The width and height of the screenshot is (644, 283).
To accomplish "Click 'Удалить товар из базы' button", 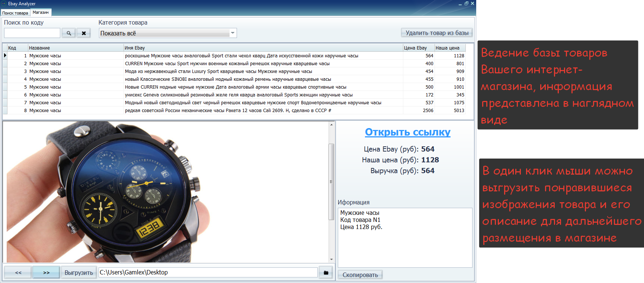I will click(x=437, y=33).
